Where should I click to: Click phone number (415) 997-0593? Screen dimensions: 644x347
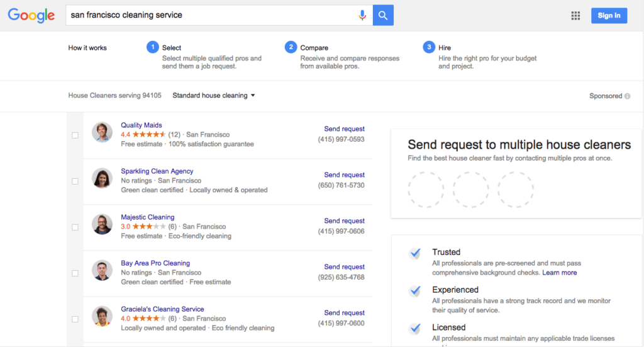(341, 139)
